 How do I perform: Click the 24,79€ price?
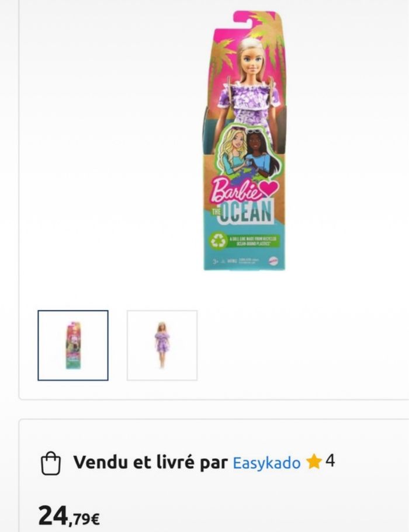coord(69,515)
